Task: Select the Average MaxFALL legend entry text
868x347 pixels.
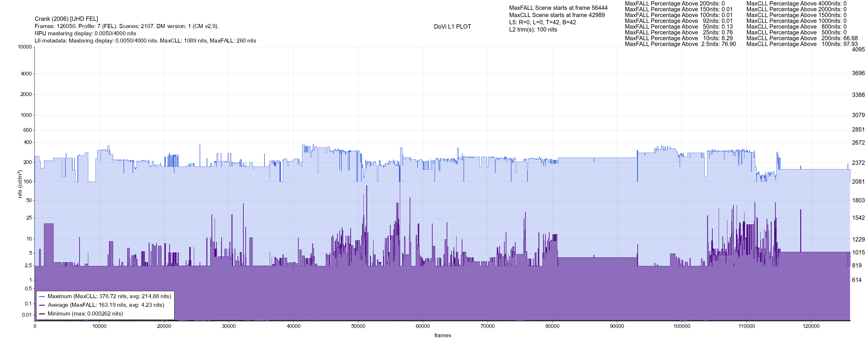Action: coord(106,305)
